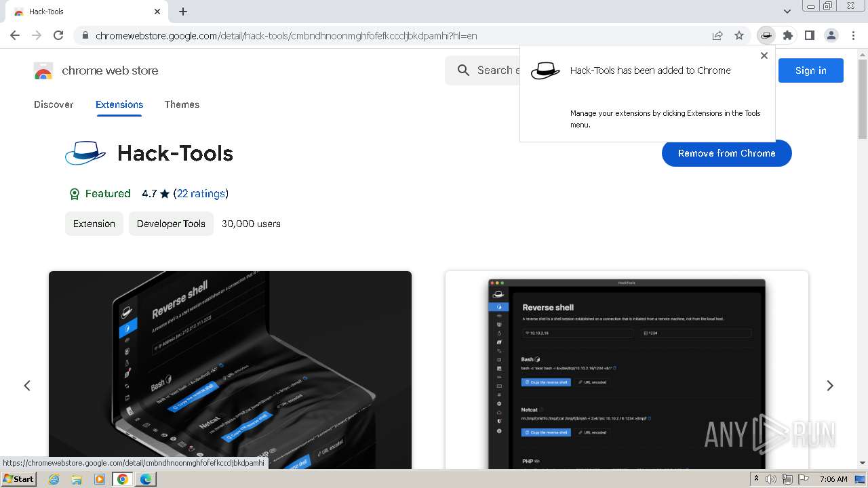Open the Extensions puzzle piece menu

[x=787, y=35]
